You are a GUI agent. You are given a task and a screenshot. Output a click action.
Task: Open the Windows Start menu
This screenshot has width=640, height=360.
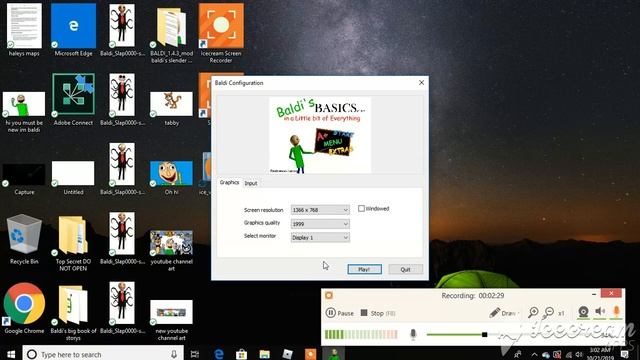[x=11, y=354]
